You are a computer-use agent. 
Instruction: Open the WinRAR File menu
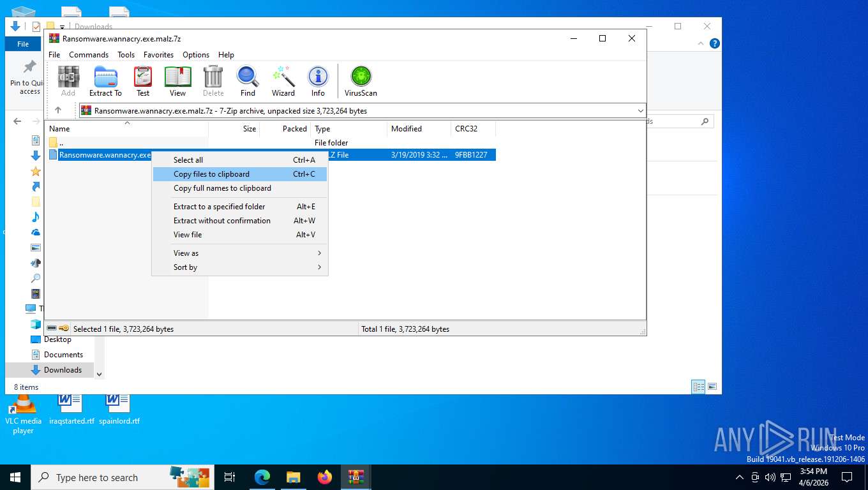click(x=54, y=55)
